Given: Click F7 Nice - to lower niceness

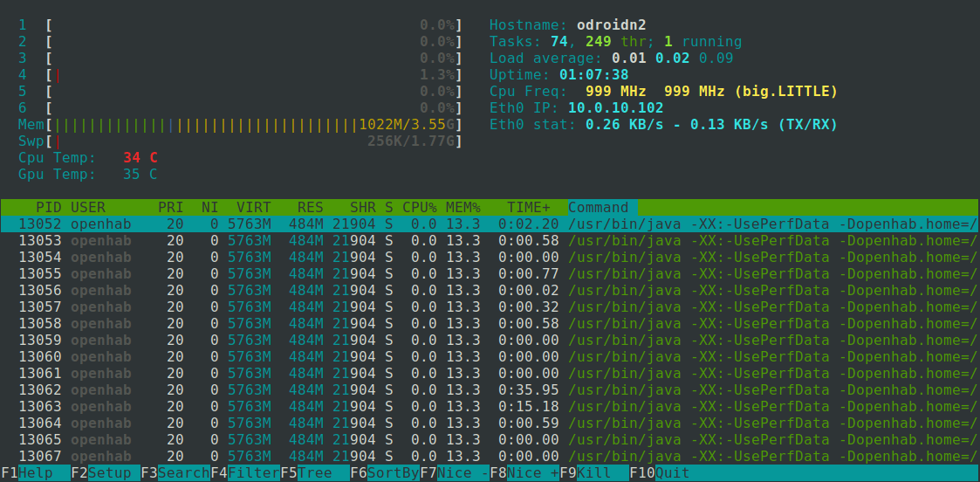Looking at the screenshot, I should 454,472.
